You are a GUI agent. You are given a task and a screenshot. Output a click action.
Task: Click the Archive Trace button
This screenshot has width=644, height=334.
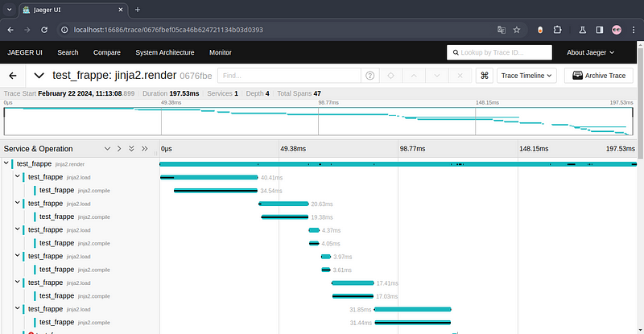coord(599,76)
